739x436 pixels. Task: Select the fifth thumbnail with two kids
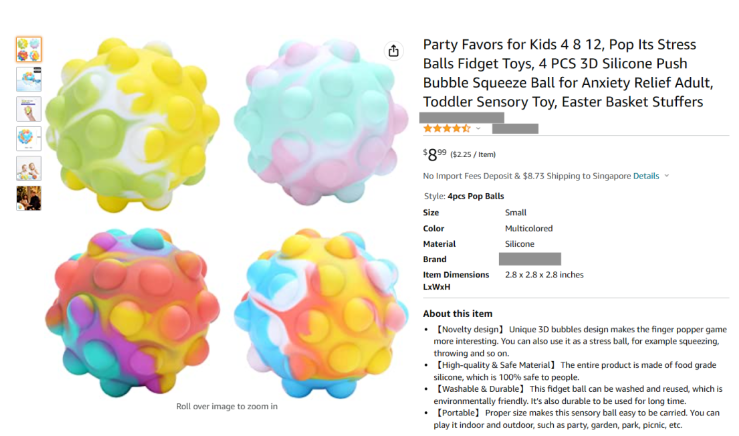click(x=28, y=168)
